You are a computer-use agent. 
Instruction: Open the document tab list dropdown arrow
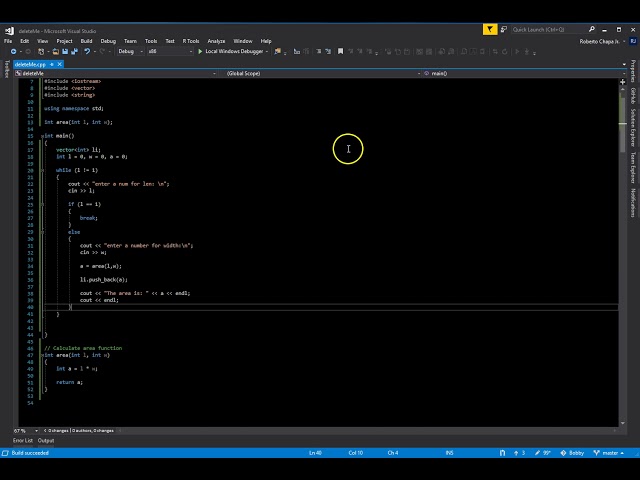(x=624, y=64)
